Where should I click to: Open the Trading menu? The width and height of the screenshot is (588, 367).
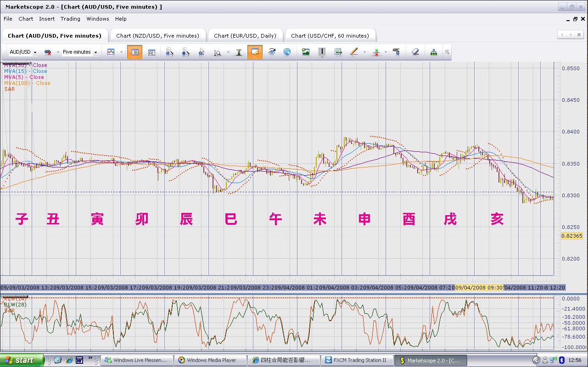click(x=70, y=19)
